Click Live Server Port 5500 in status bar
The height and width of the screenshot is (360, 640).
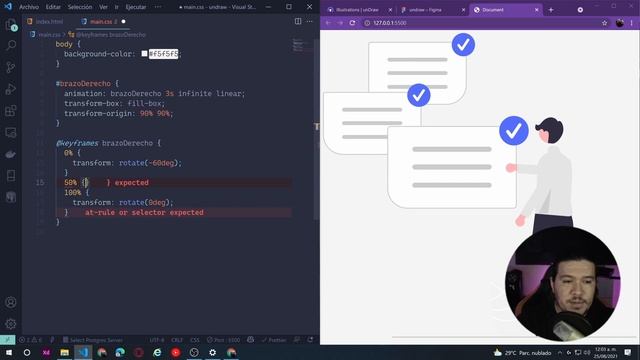pyautogui.click(x=223, y=340)
